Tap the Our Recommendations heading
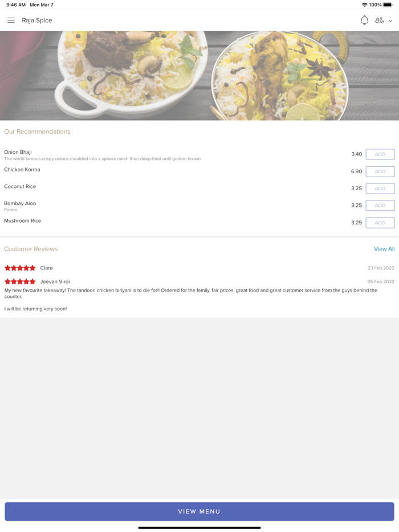This screenshot has width=399, height=532. point(37,132)
